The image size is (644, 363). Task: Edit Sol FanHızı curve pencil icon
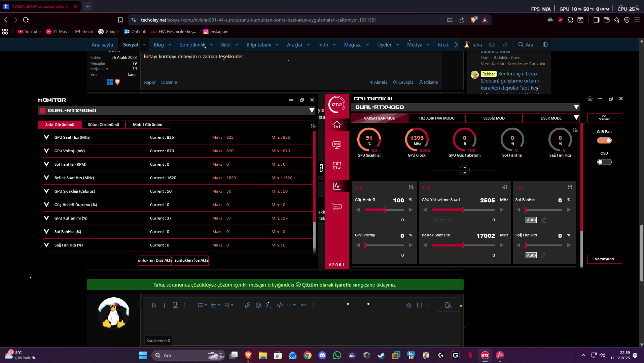(x=543, y=220)
